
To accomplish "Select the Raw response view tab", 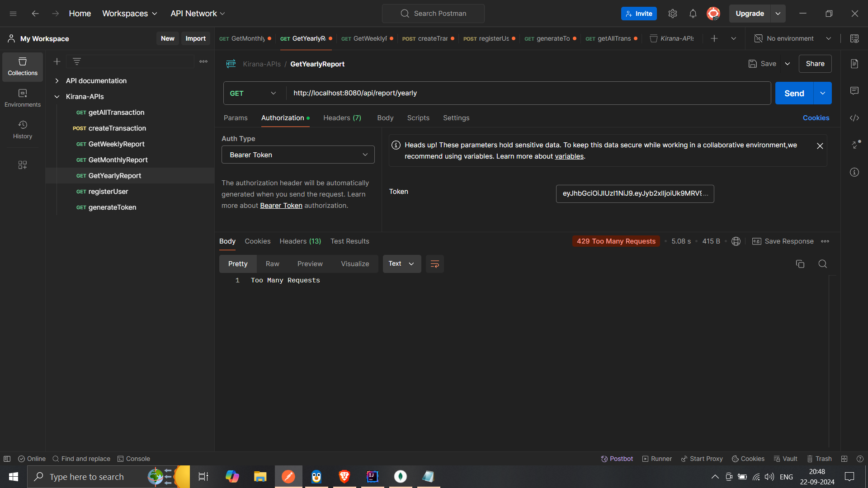I will (272, 264).
